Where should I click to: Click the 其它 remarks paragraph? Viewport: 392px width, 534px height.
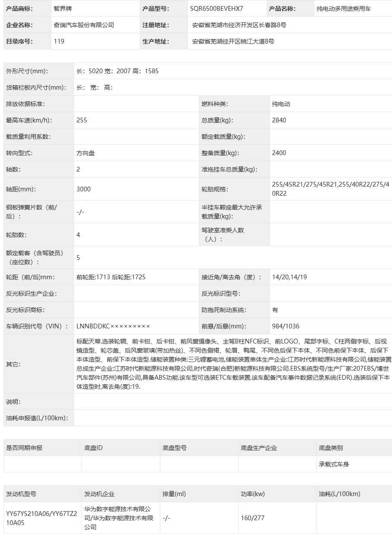pos(234,364)
